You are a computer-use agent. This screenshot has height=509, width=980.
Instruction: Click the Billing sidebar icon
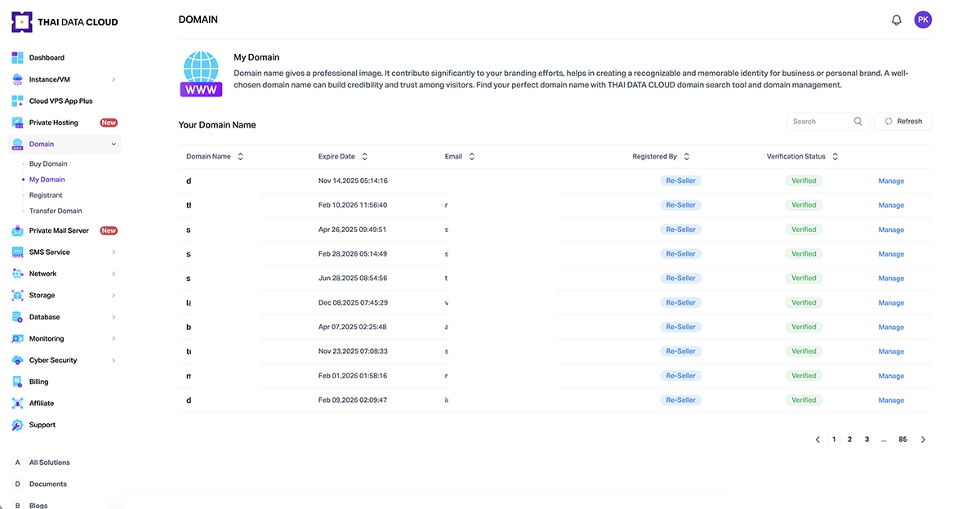pyautogui.click(x=17, y=382)
